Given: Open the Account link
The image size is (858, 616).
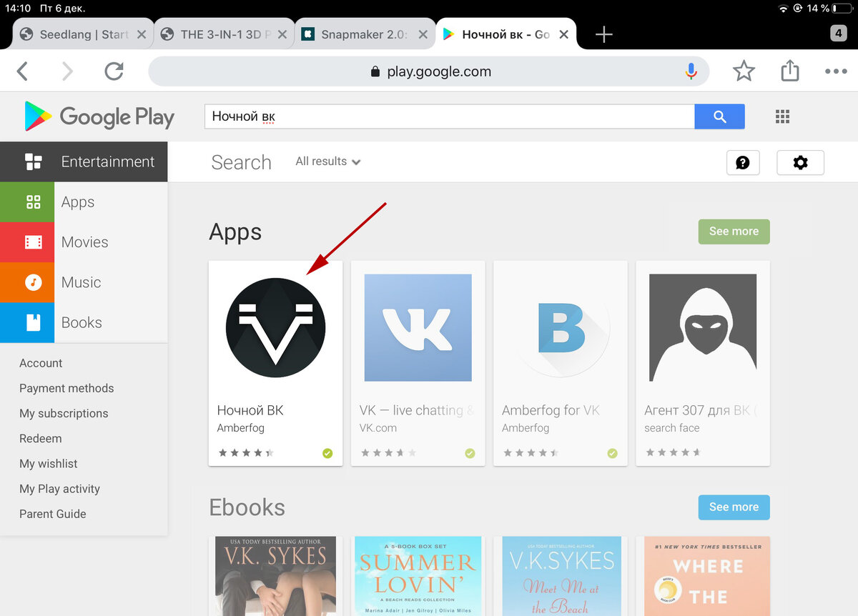Looking at the screenshot, I should [x=41, y=363].
